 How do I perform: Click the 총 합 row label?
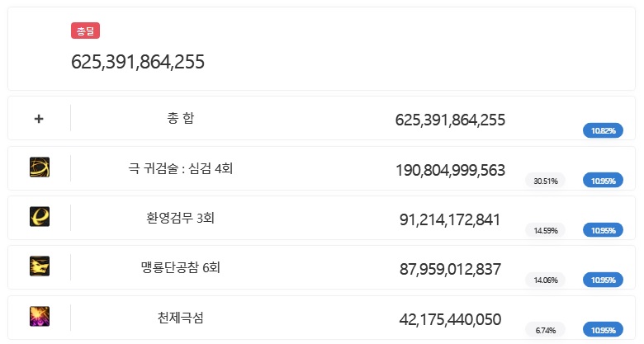180,118
